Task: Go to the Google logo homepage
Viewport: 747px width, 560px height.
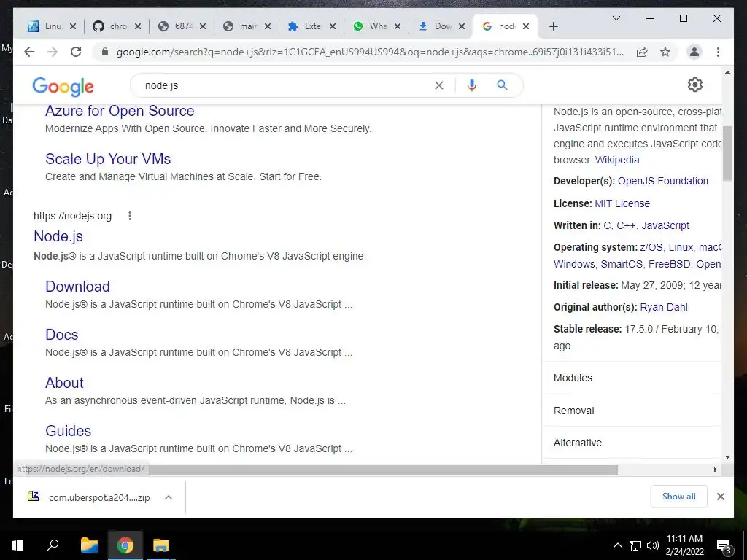Action: click(63, 86)
